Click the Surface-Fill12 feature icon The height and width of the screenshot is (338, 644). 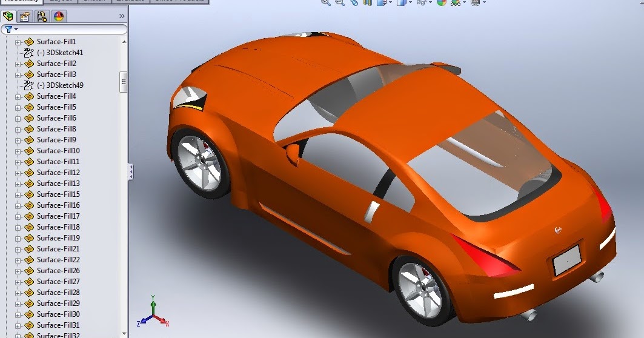(x=28, y=173)
